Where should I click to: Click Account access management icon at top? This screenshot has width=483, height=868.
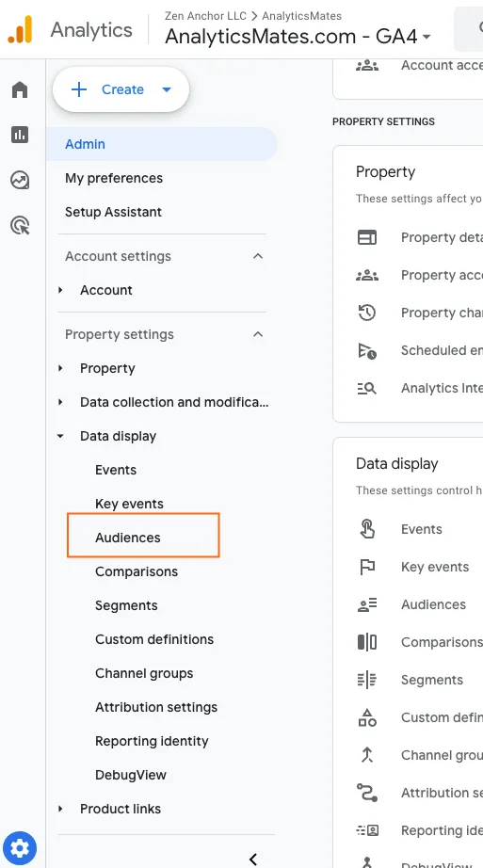pyautogui.click(x=366, y=65)
